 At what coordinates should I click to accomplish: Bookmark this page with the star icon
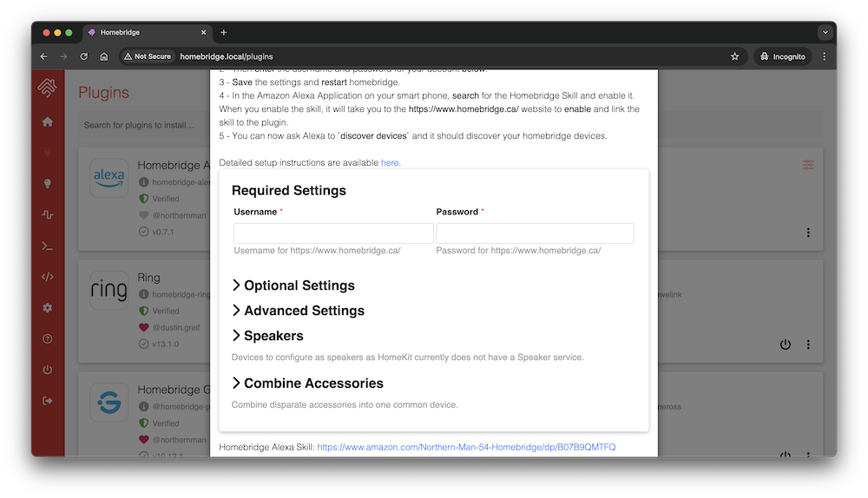(734, 56)
